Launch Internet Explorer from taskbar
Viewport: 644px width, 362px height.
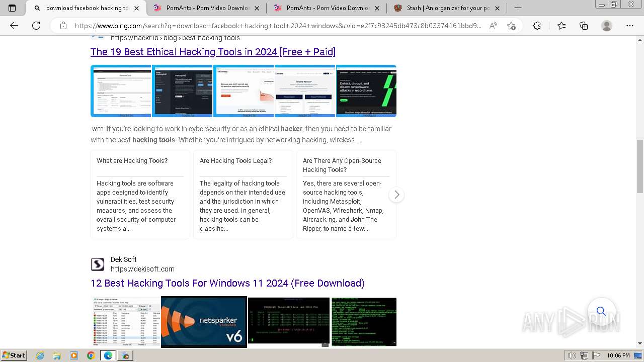click(x=40, y=355)
